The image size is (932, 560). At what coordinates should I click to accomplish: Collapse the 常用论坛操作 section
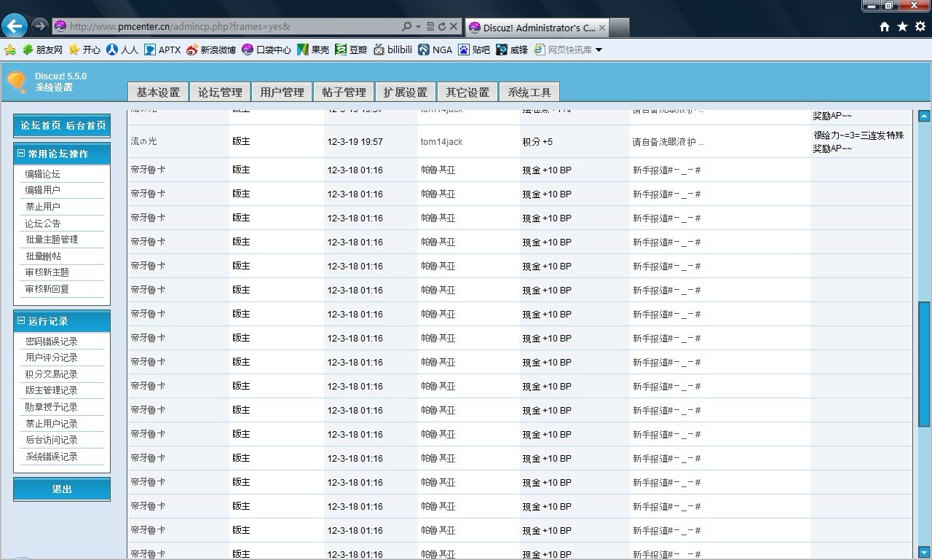(x=21, y=154)
